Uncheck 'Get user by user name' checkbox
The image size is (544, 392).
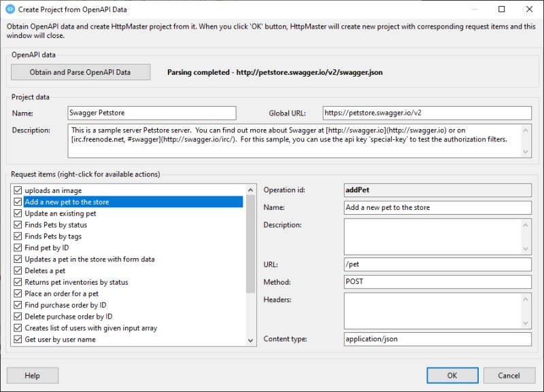point(18,339)
